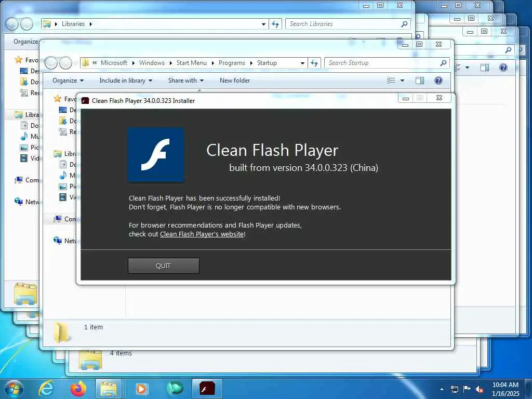Screen dimensions: 532x399
Task: Click New folder in Startup window
Action: point(235,81)
